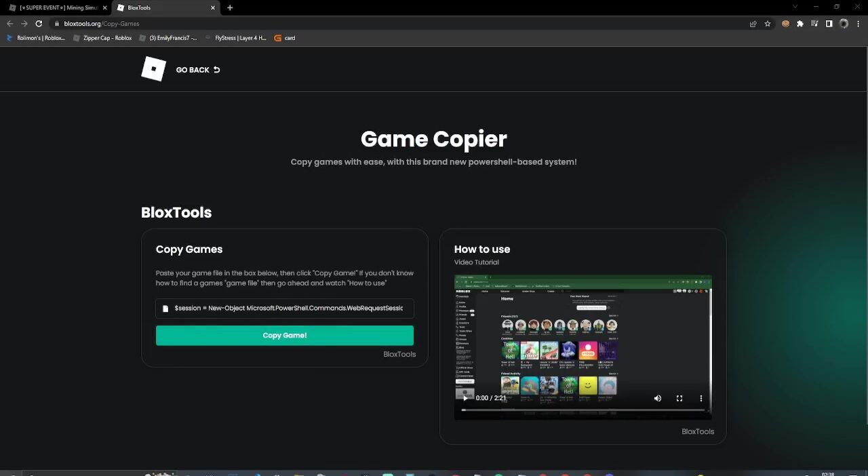Play the How to use video
Viewport: 868px width, 476px height.
[x=465, y=398]
